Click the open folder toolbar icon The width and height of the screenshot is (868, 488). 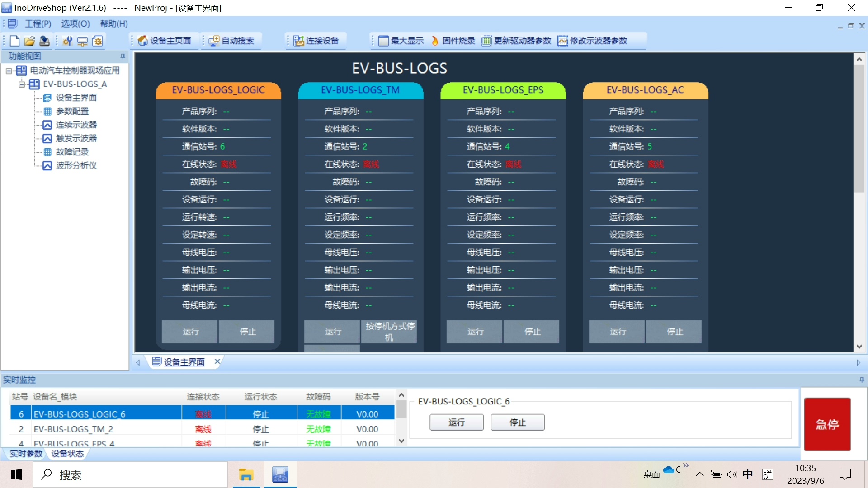click(29, 41)
